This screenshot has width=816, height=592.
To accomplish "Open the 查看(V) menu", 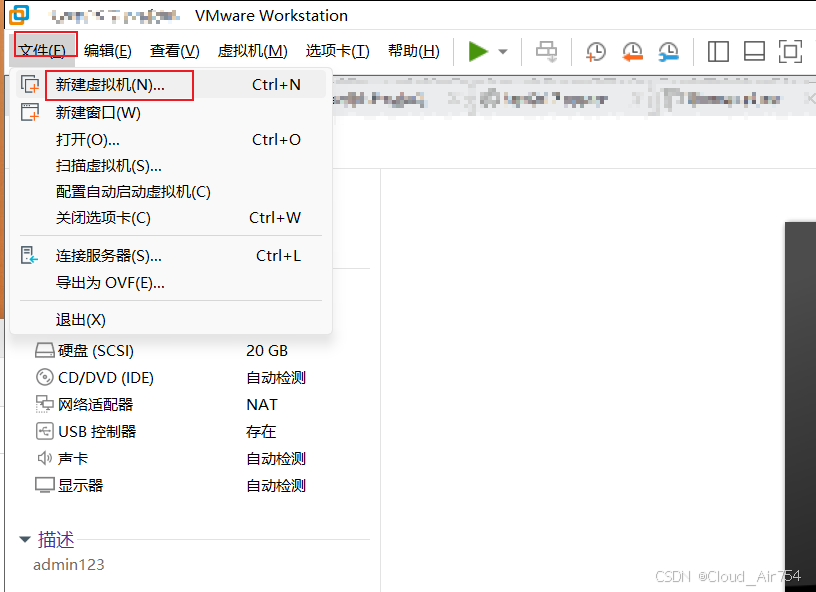I will click(x=174, y=50).
